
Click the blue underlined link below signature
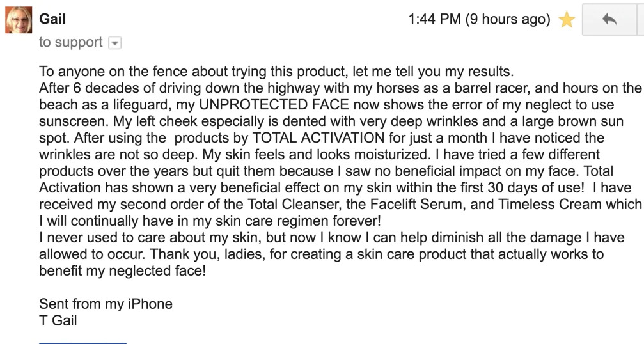82,343
